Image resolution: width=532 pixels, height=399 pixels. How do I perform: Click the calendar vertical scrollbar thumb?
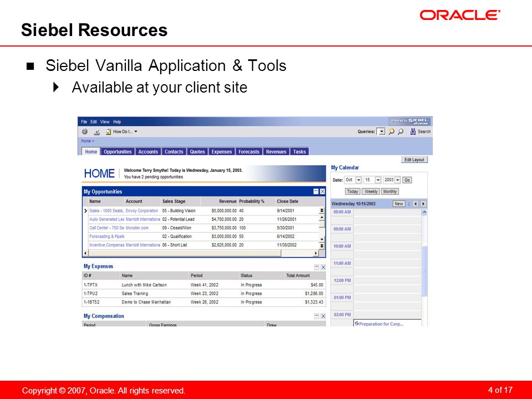tap(424, 272)
